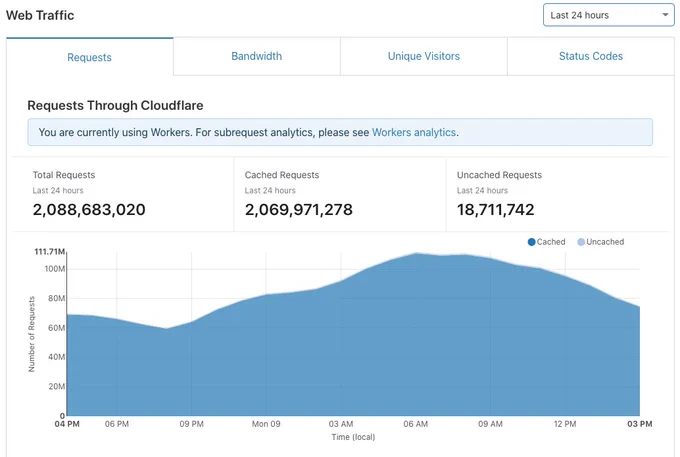Open the Status Codes tab
This screenshot has height=457, width=680.
tap(591, 56)
